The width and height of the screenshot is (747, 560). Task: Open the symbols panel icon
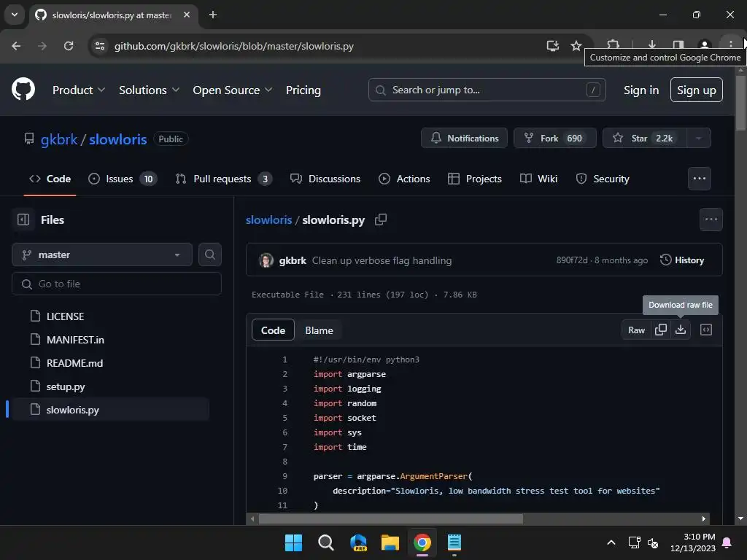(x=706, y=330)
